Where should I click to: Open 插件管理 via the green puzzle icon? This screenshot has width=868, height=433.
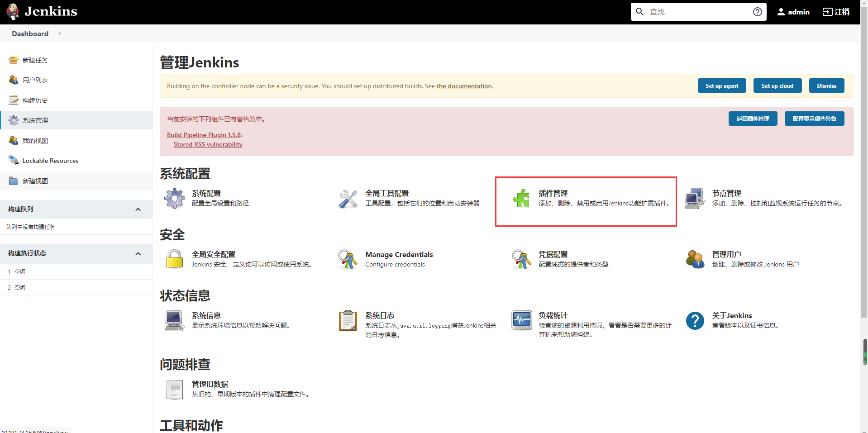click(521, 198)
